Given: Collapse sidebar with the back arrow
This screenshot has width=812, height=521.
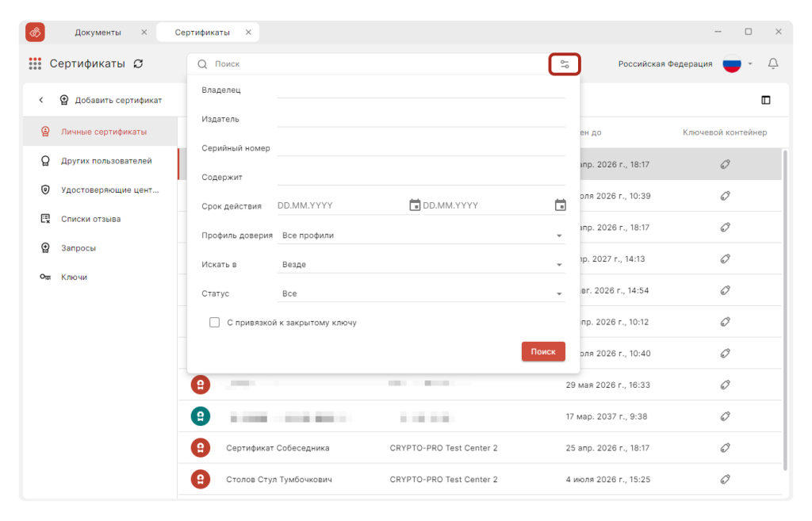Looking at the screenshot, I should 41,100.
